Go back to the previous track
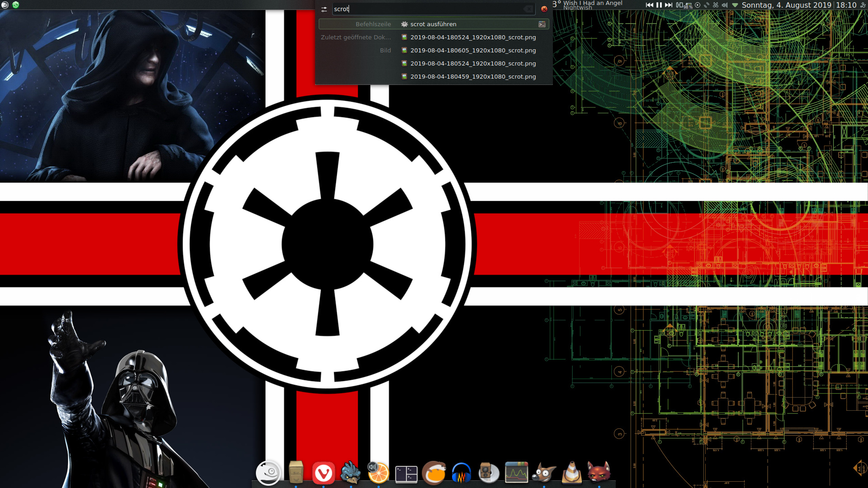Screen dimensions: 868x488 (x=650, y=5)
